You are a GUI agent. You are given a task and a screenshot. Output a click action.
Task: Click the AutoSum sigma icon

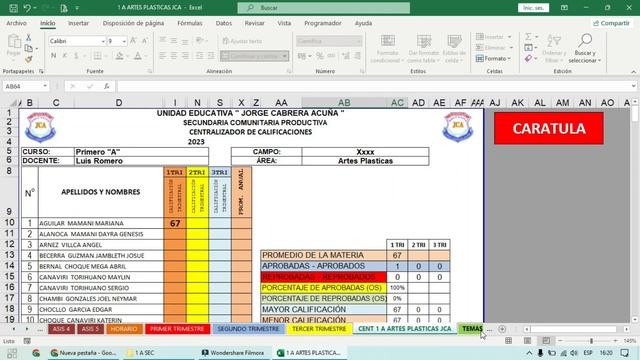[529, 37]
